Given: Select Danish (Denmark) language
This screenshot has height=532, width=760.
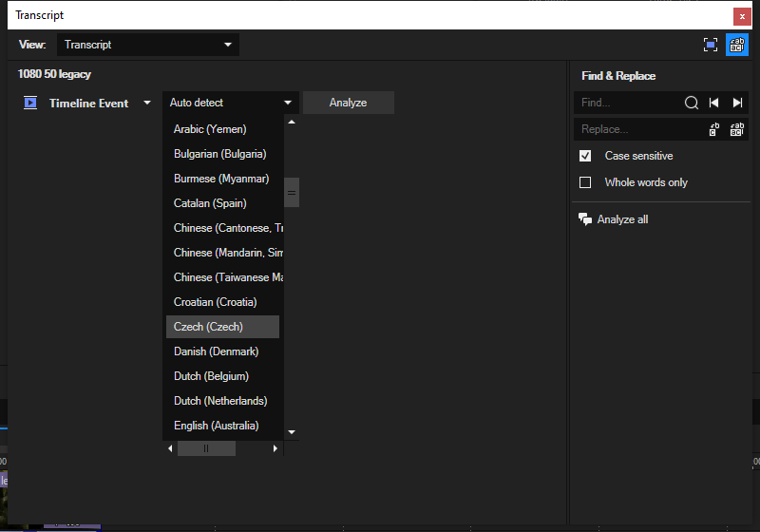Looking at the screenshot, I should (x=222, y=351).
